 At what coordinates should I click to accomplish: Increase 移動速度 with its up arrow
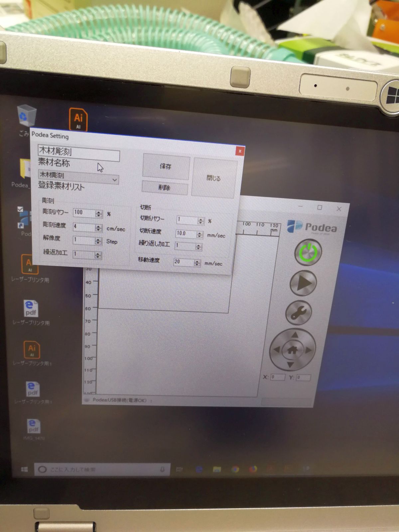point(197,262)
